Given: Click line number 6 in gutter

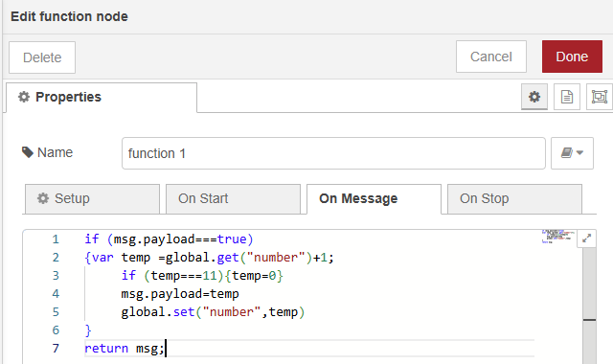Looking at the screenshot, I should tap(56, 330).
